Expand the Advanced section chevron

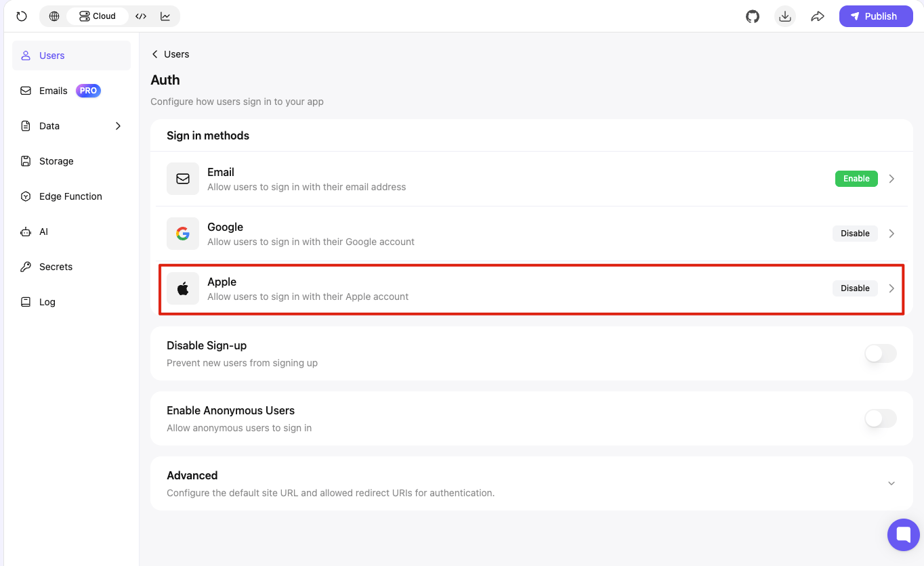(891, 483)
